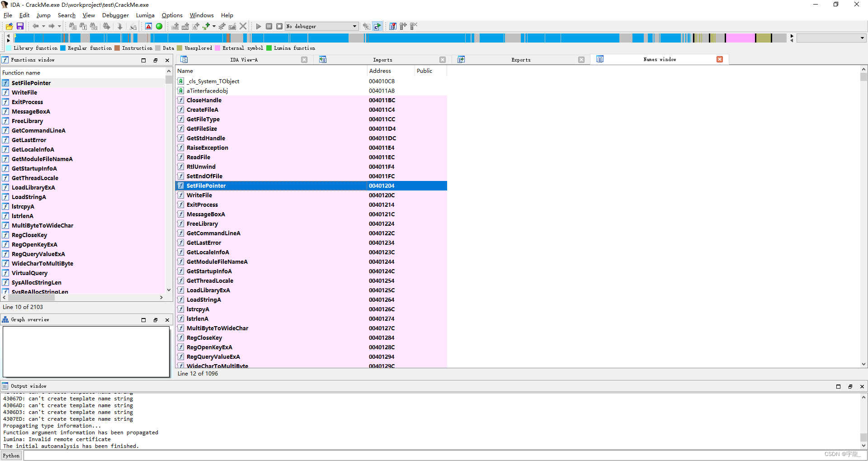
Task: Click the Save database floppy icon
Action: click(20, 26)
